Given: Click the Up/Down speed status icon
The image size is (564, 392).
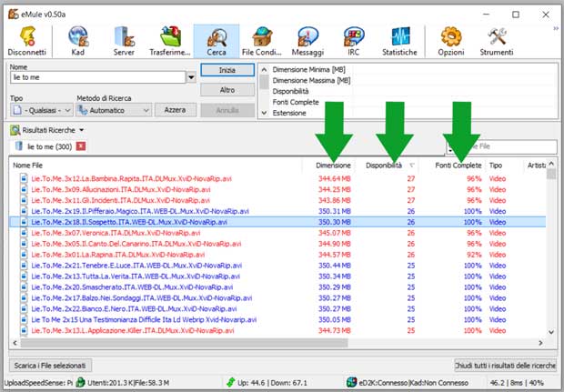Looking at the screenshot, I should click(x=231, y=383).
